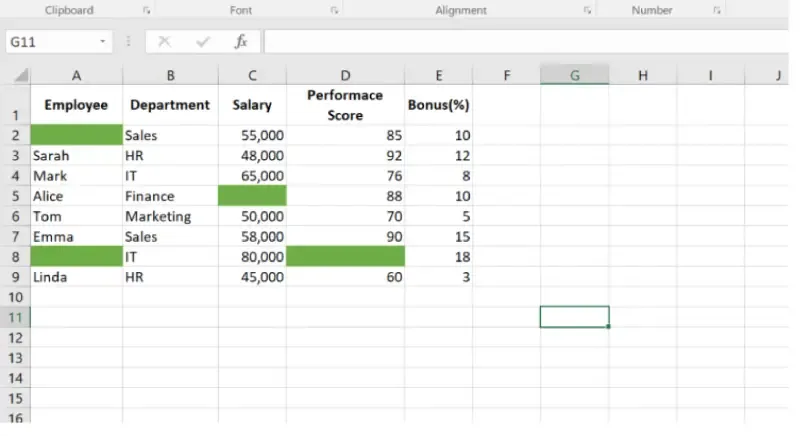Select the salary cell showing 80,000

point(252,257)
